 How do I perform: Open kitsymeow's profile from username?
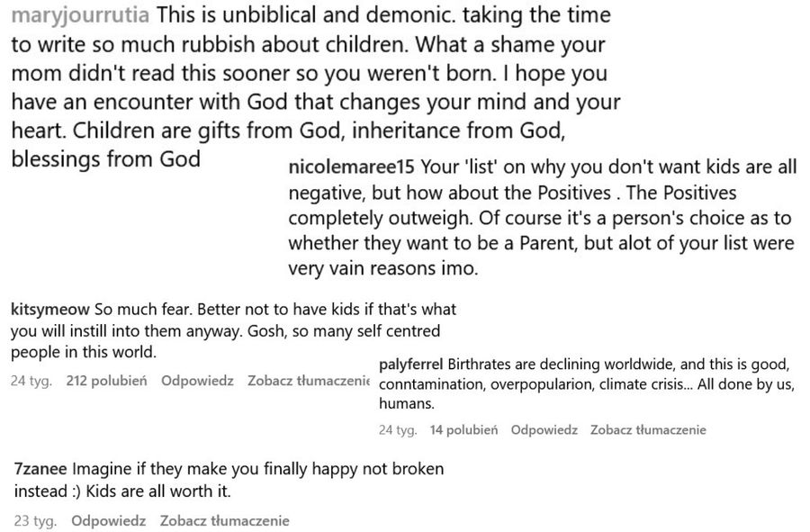tap(50, 310)
